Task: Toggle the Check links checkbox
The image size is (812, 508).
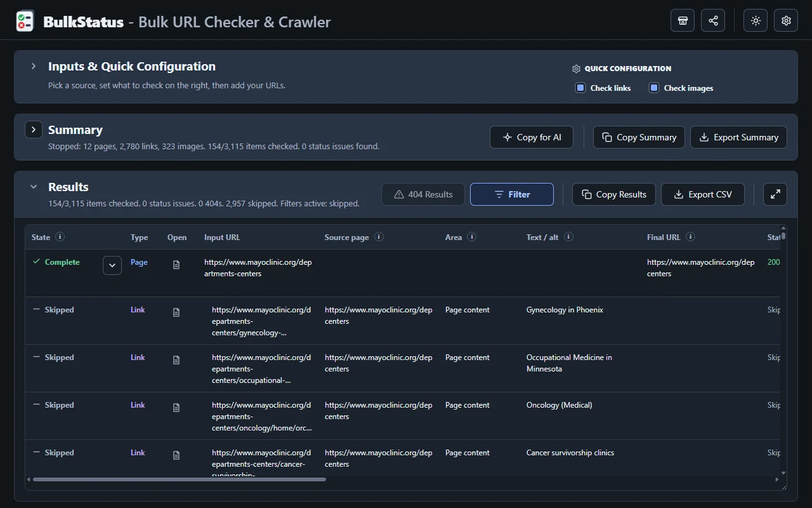Action: click(x=580, y=88)
